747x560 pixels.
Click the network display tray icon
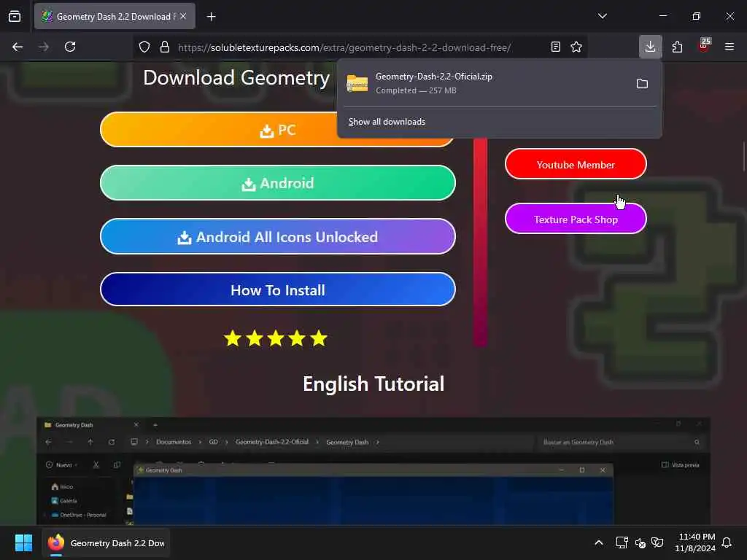[x=622, y=542]
